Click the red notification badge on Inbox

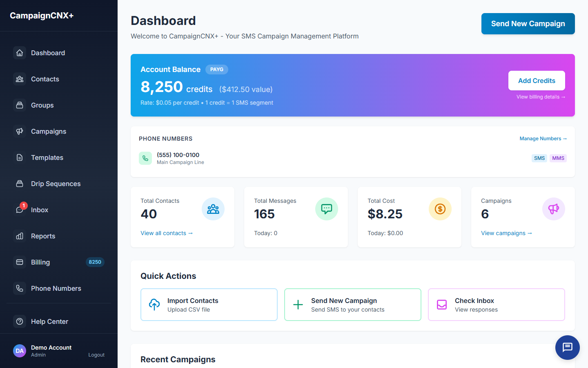(24, 206)
